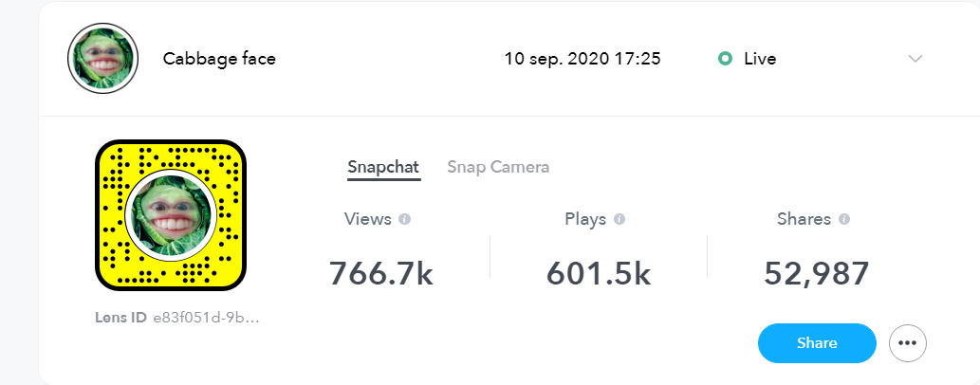Viewport: 980px width, 385px height.
Task: Click the Shares info icon
Action: [844, 219]
